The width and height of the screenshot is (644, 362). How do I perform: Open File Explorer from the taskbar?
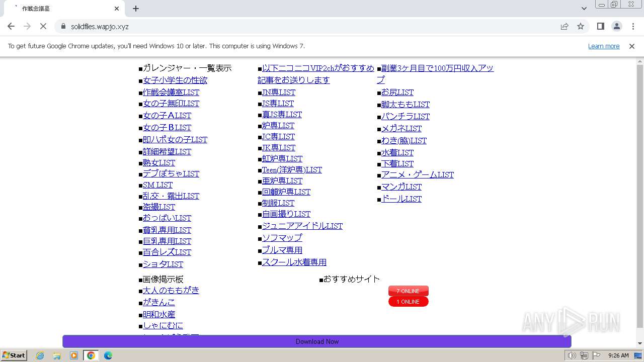point(57,355)
